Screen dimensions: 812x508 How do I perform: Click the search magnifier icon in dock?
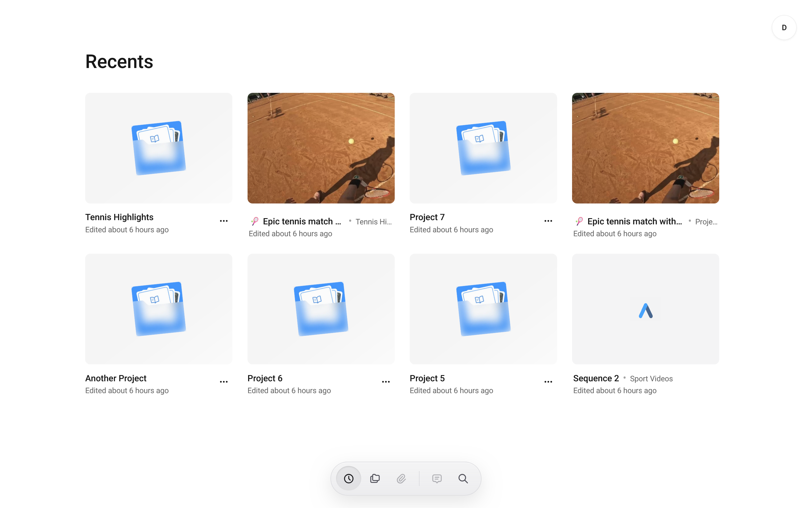[463, 478]
